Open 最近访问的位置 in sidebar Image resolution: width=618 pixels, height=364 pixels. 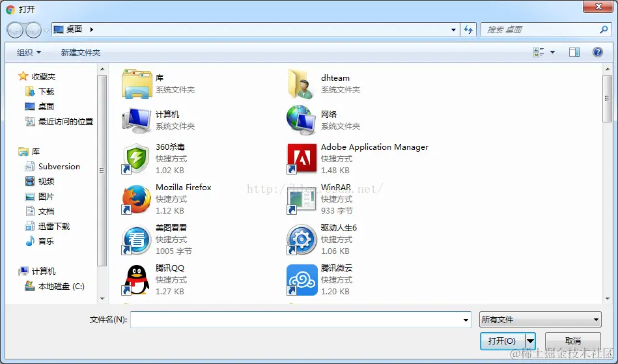59,121
